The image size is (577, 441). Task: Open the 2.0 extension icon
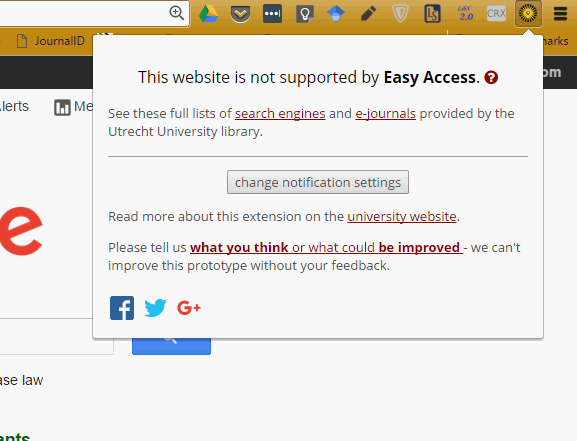pos(465,13)
